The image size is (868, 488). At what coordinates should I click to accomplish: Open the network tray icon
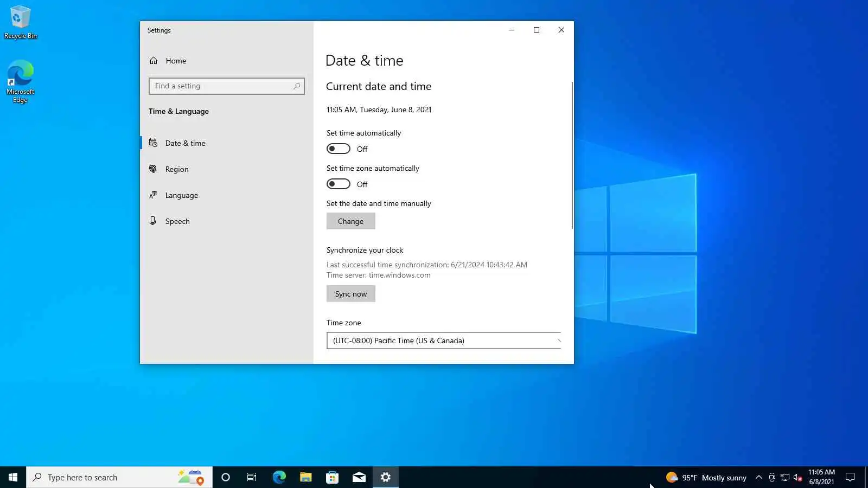[x=785, y=477]
